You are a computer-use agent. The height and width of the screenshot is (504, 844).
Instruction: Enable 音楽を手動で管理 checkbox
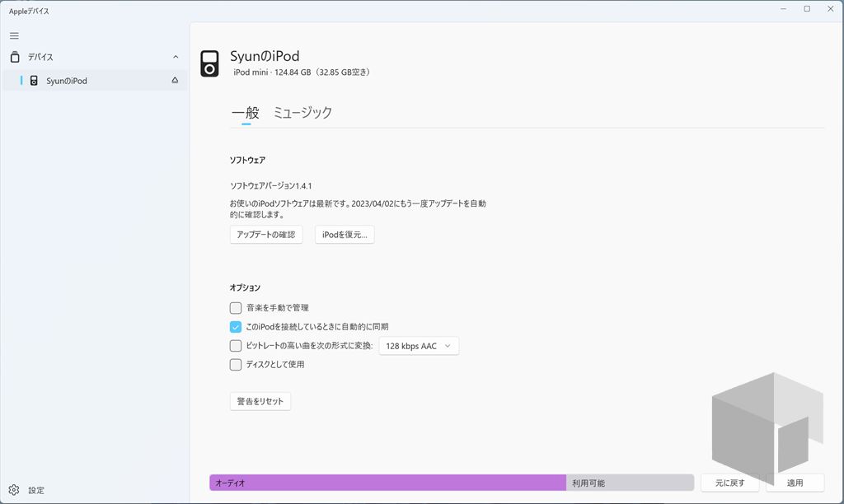[236, 308]
